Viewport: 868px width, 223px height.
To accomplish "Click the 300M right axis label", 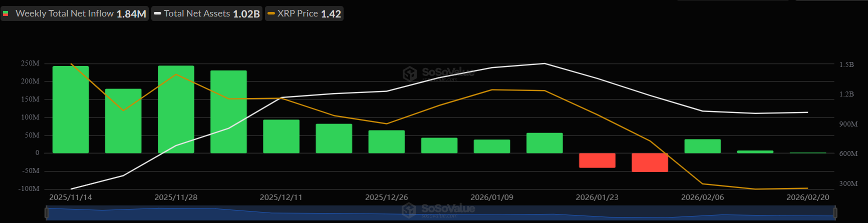I will 848,183.
